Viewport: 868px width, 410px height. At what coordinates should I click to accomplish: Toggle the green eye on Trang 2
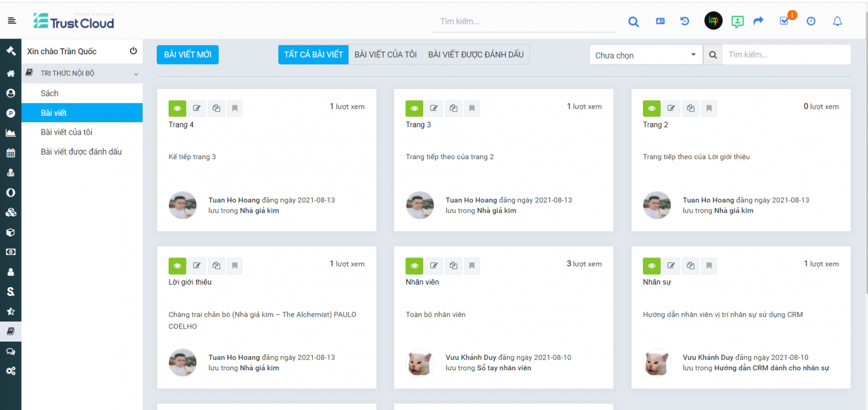click(652, 109)
